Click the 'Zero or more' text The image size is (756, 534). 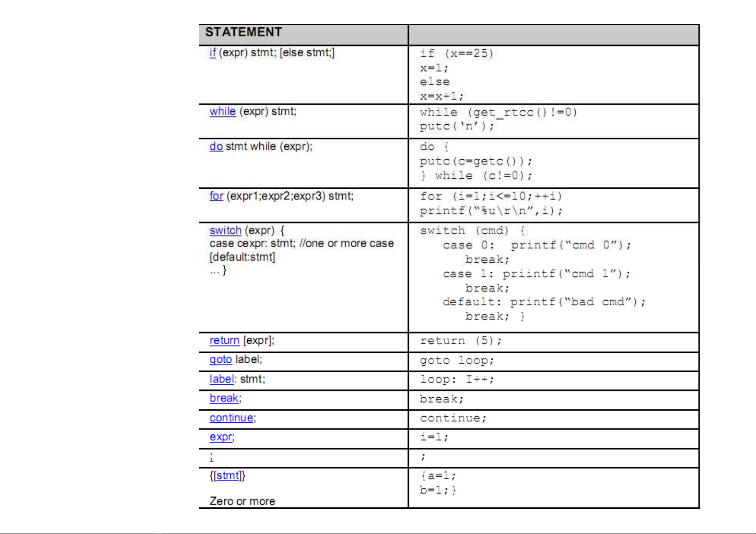point(242,501)
